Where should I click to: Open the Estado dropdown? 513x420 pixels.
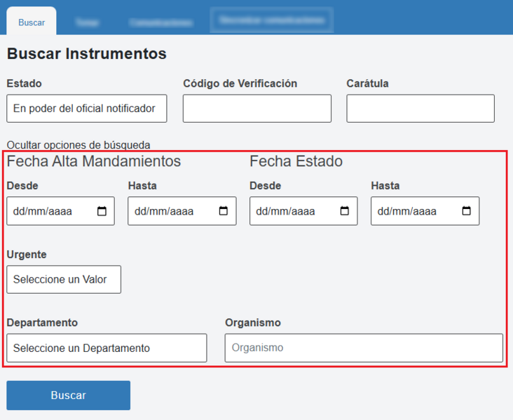pos(87,109)
